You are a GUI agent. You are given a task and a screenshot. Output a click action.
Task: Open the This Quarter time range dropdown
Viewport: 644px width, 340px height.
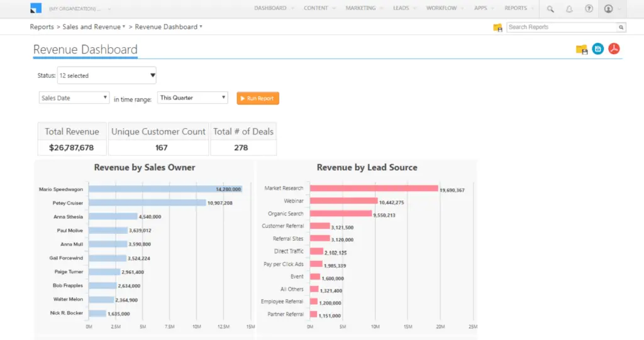pyautogui.click(x=192, y=98)
